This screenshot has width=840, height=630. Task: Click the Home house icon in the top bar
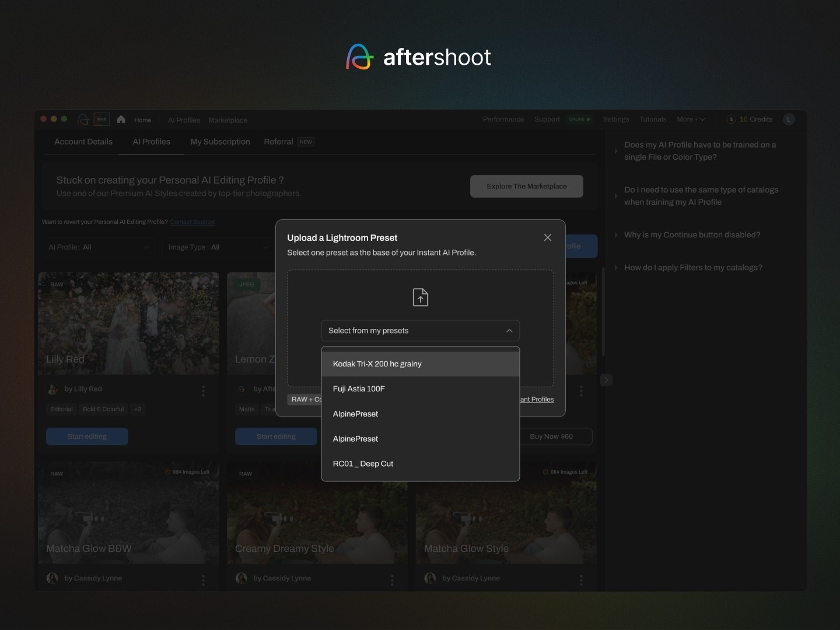[x=121, y=120]
